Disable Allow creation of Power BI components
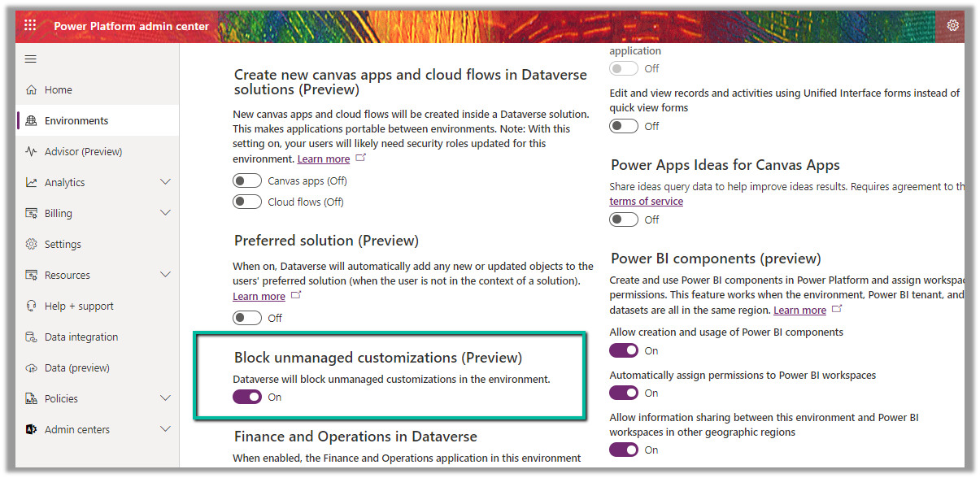Viewport: 980px width, 478px height. tap(624, 350)
